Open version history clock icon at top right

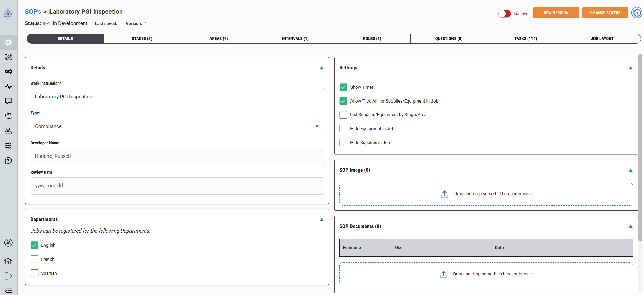coord(637,13)
